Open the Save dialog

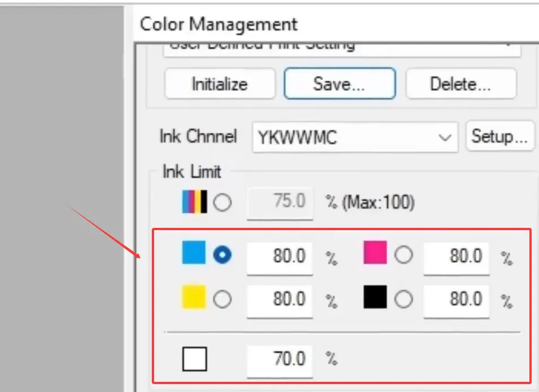(x=339, y=83)
